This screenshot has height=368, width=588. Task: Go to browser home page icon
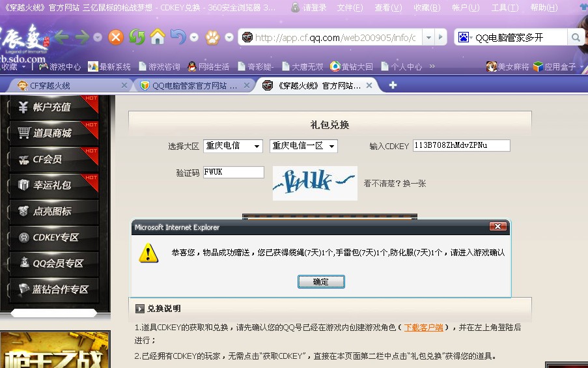coord(158,36)
